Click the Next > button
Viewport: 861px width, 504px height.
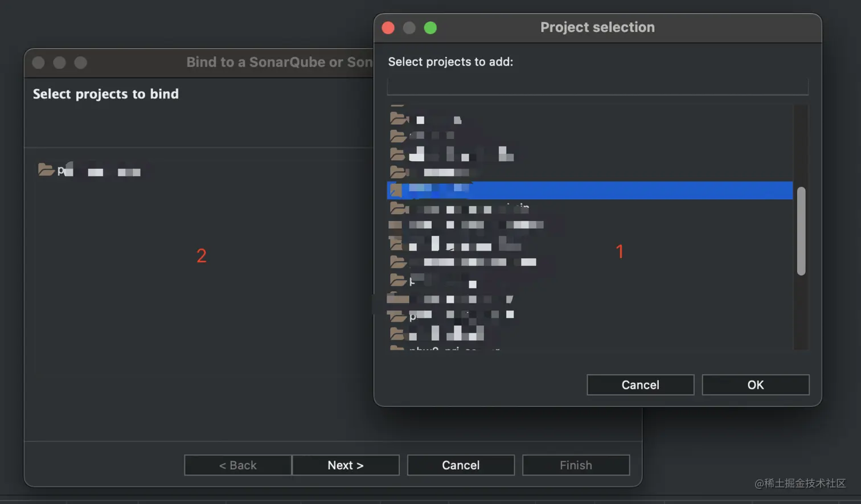(345, 465)
